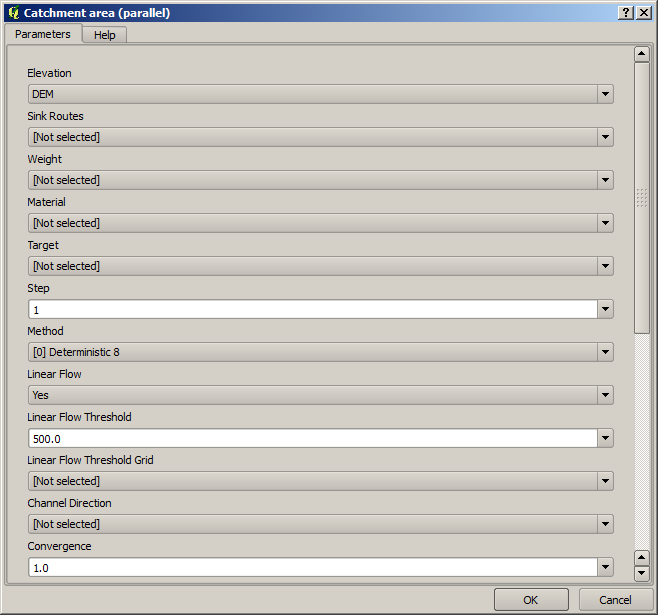Select the Parameters tab
This screenshot has width=658, height=615.
tap(43, 34)
